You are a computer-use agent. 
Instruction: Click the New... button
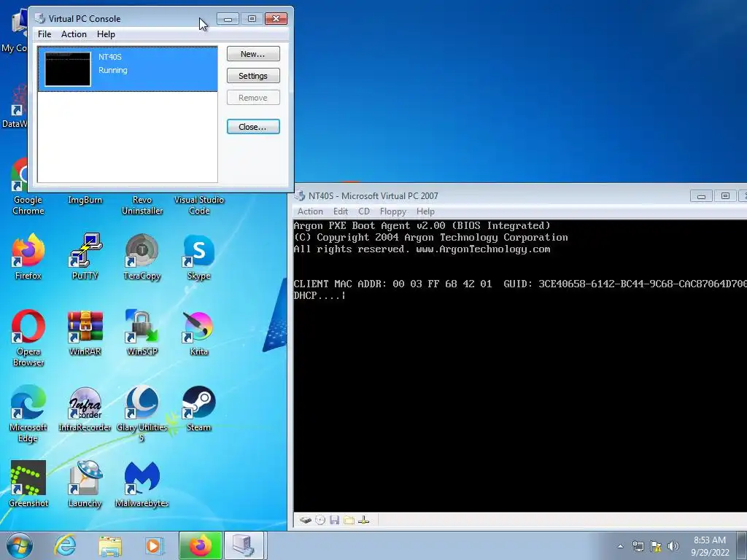coord(253,54)
